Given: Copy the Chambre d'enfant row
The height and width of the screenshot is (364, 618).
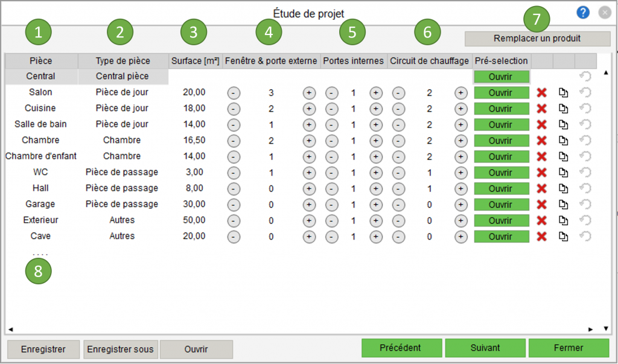Looking at the screenshot, I should (563, 157).
